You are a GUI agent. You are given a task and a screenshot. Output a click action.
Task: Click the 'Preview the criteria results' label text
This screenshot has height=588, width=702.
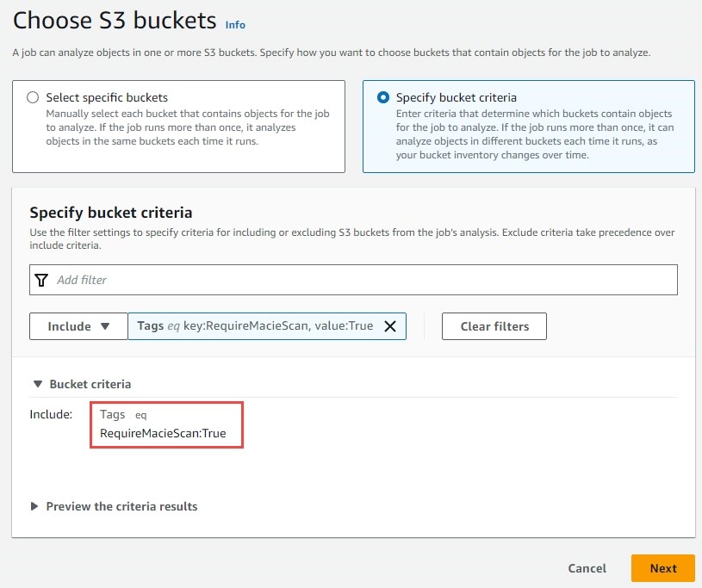(x=121, y=506)
